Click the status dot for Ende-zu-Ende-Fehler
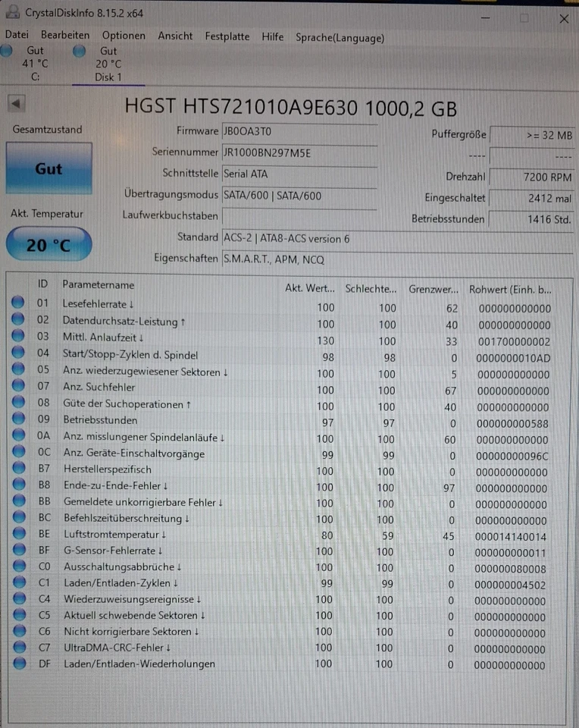579x728 pixels. coord(18,484)
